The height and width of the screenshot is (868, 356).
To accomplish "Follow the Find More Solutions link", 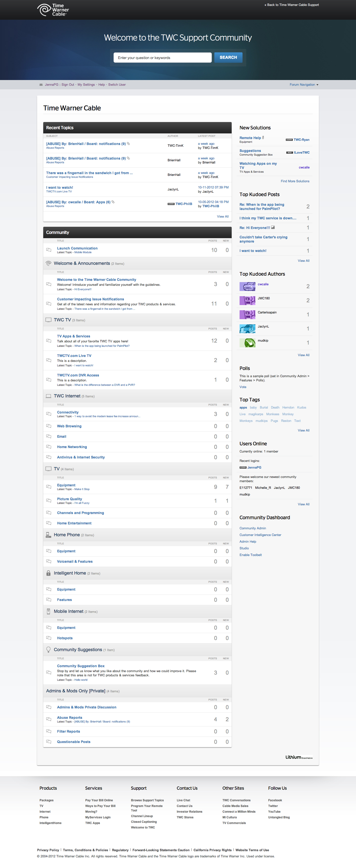I will point(295,181).
